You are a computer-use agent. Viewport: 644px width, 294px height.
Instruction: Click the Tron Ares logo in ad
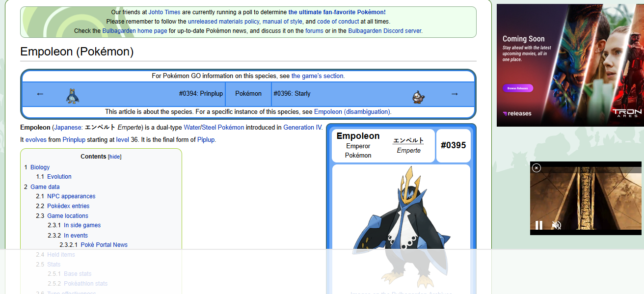tap(627, 113)
